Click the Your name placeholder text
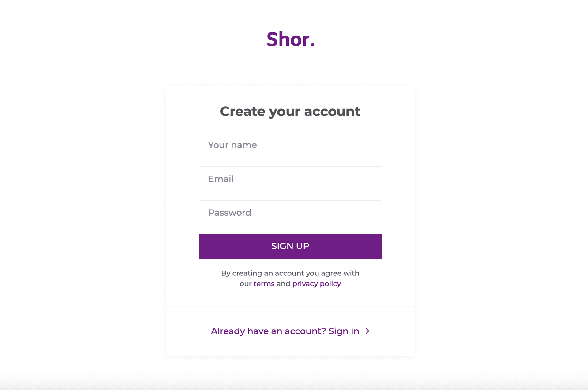Screen dimensions: 588x390 click(232, 145)
